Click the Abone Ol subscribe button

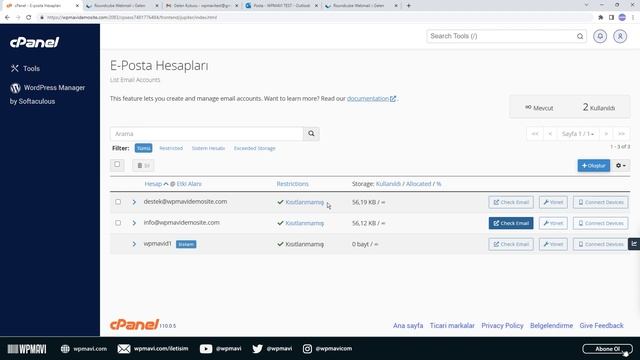tap(607, 349)
